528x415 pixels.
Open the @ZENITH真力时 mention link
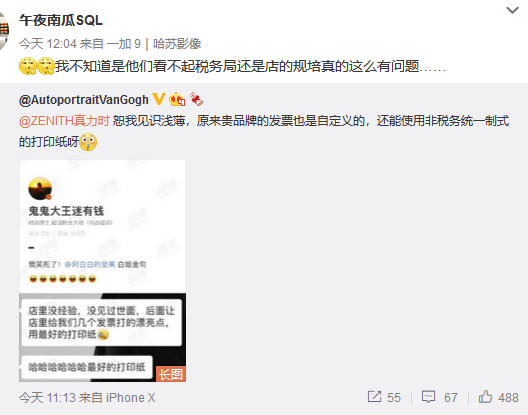click(64, 121)
